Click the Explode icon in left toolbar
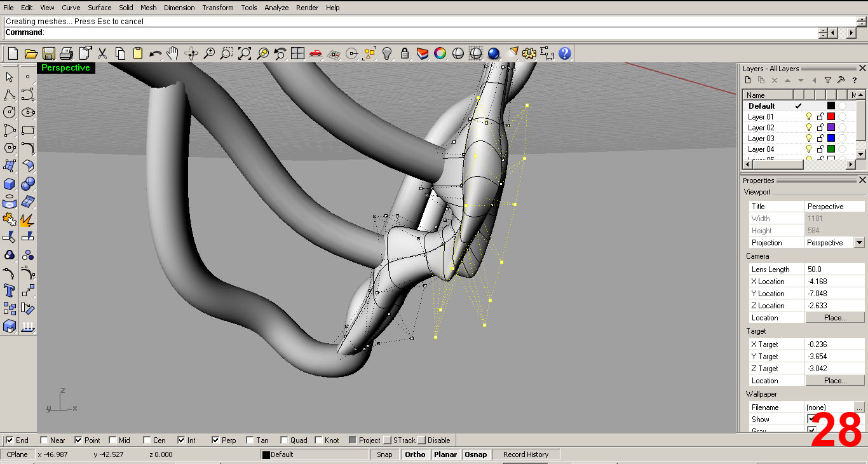Screen dimensions: 868x464 click(27, 220)
